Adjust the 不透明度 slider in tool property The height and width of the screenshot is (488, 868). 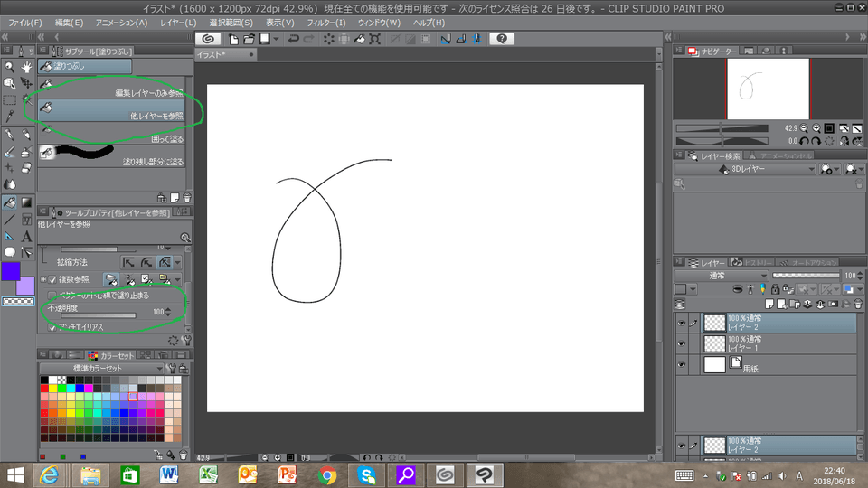click(x=98, y=316)
